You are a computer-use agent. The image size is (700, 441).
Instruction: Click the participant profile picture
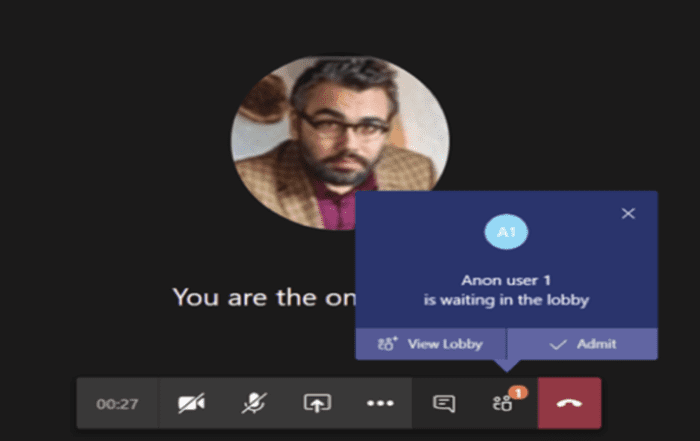(340, 142)
